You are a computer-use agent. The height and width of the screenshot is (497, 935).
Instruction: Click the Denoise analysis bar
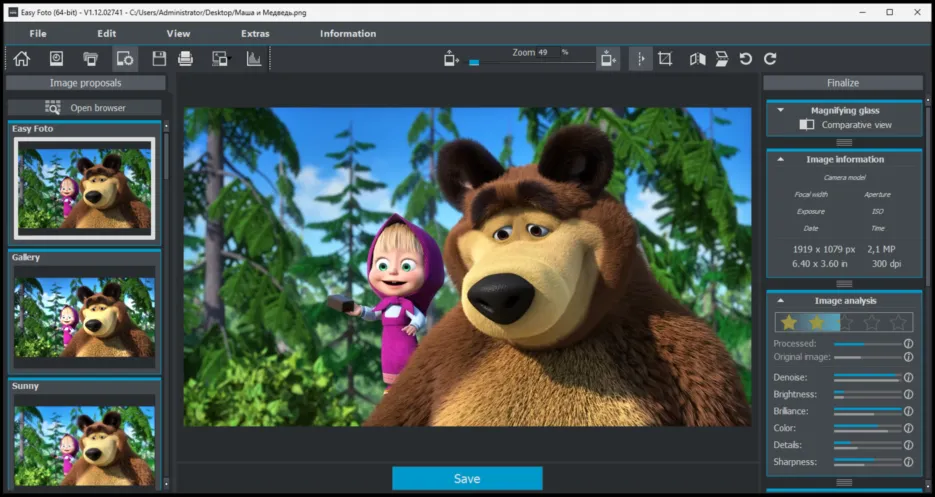tap(868, 377)
